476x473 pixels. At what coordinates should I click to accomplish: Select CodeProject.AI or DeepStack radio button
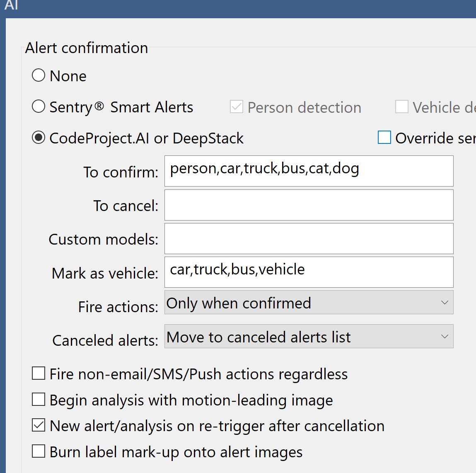39,138
